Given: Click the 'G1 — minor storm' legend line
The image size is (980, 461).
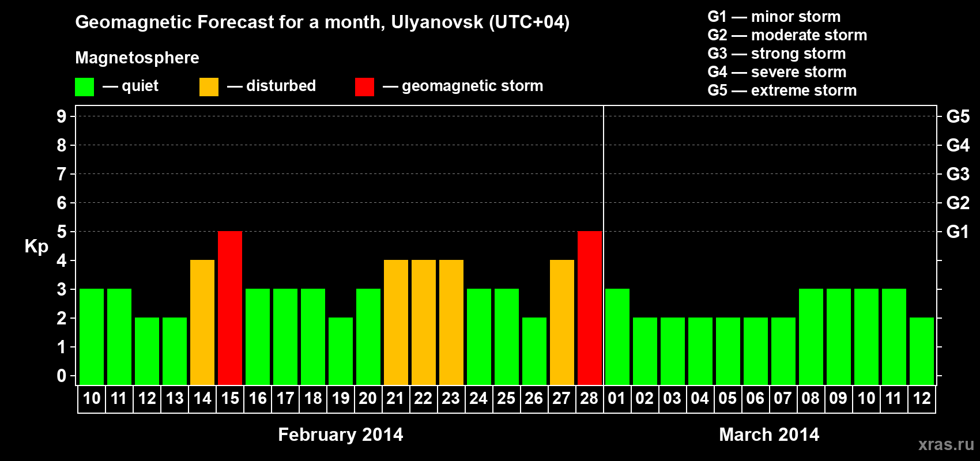Looking at the screenshot, I should [774, 17].
